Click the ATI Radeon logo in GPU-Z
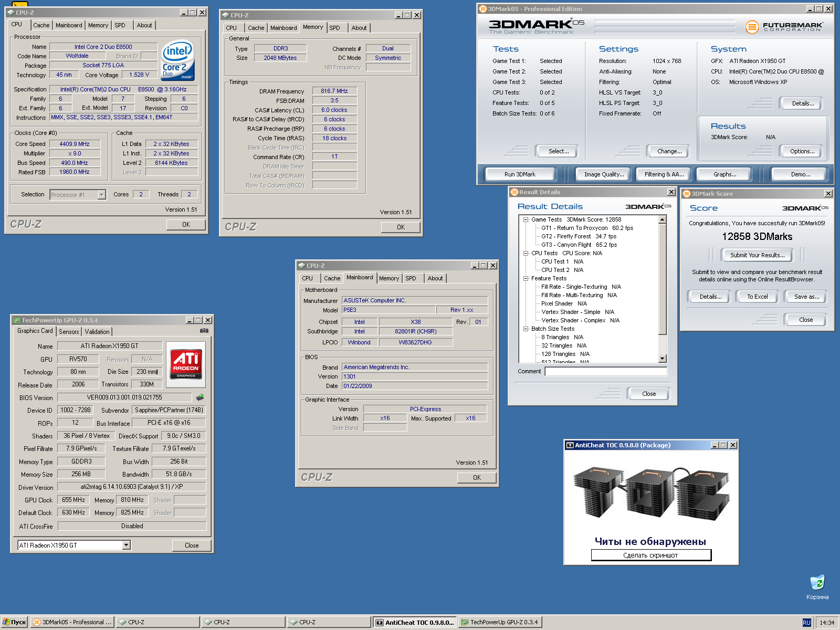The width and height of the screenshot is (840, 630). click(x=186, y=364)
